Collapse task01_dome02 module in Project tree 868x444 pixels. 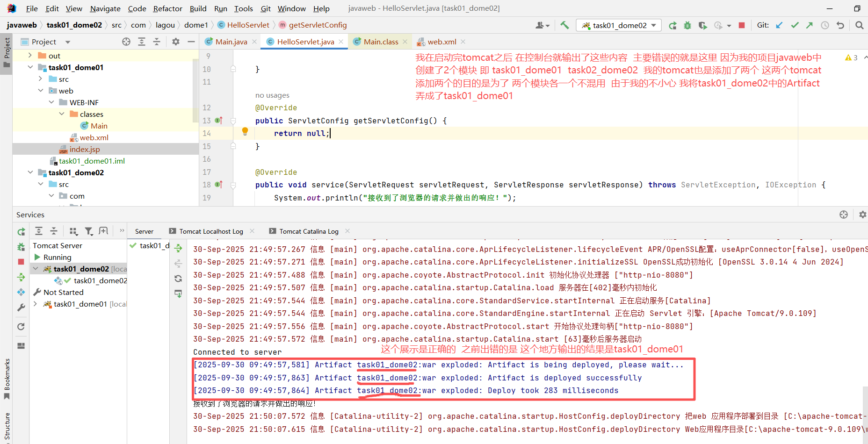pyautogui.click(x=30, y=172)
